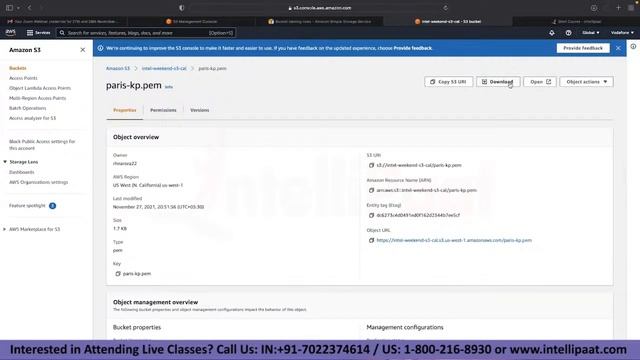This screenshot has width=640, height=360.
Task: Open the Services grid menu
Action: (38, 33)
